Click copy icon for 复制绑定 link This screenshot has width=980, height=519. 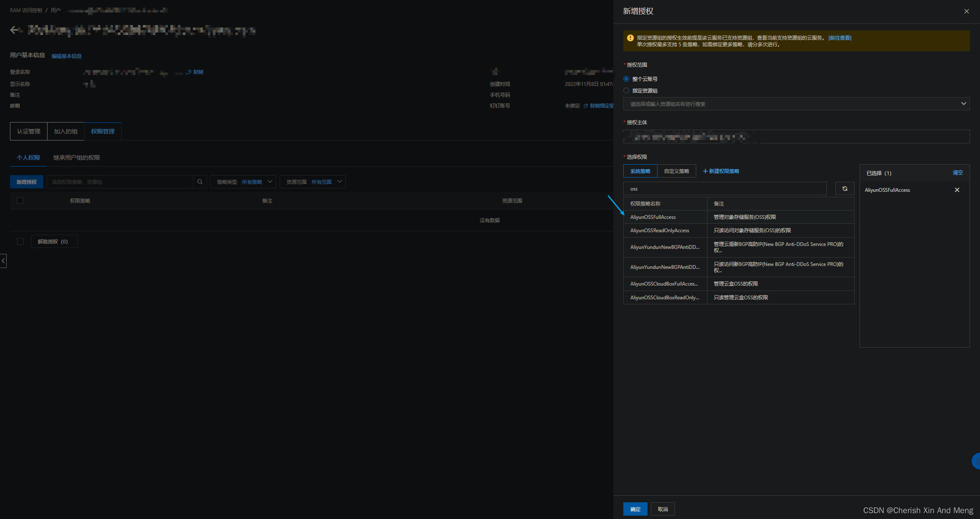(x=586, y=106)
